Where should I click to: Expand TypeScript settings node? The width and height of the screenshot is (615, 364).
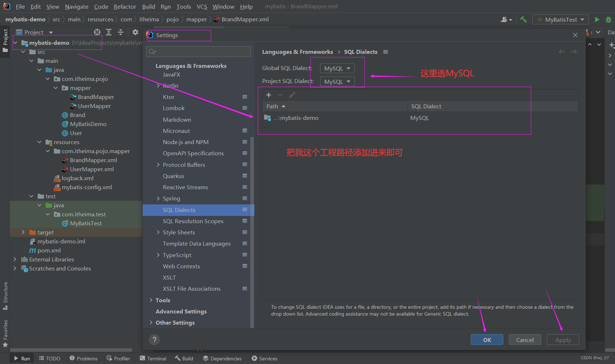[x=158, y=255]
